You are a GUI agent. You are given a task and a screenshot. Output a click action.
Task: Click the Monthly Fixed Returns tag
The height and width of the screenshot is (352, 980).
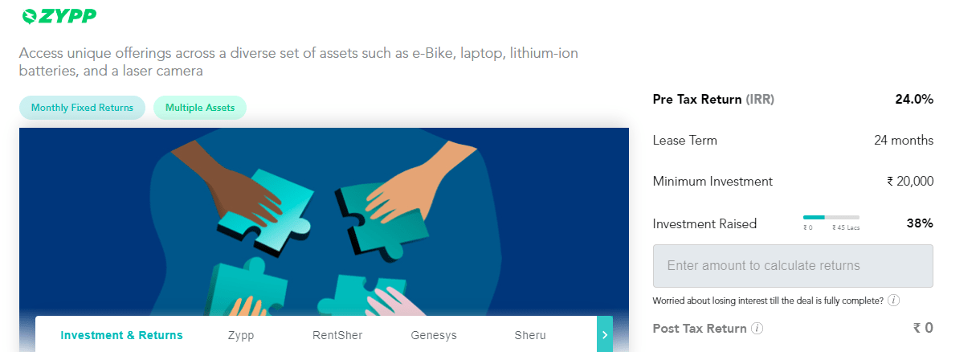pos(82,108)
